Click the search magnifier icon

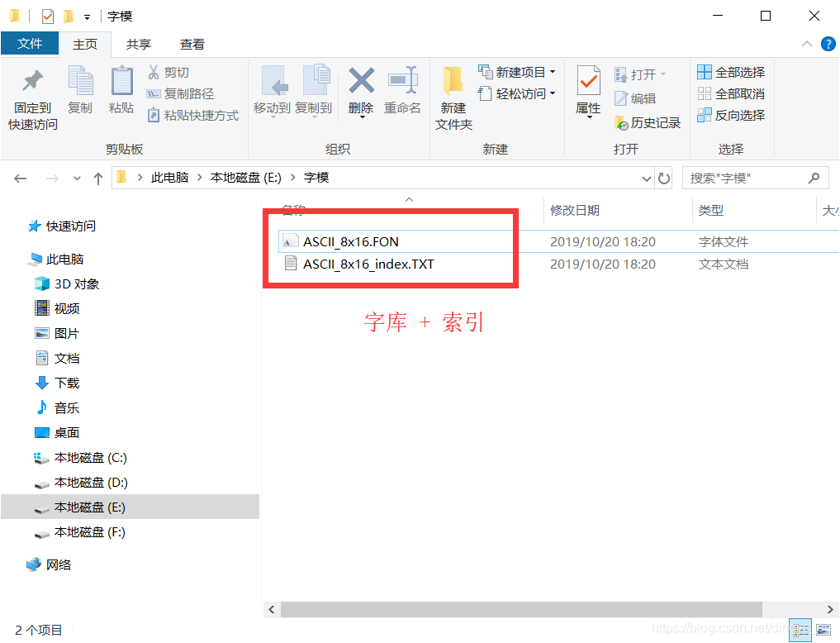pyautogui.click(x=814, y=178)
